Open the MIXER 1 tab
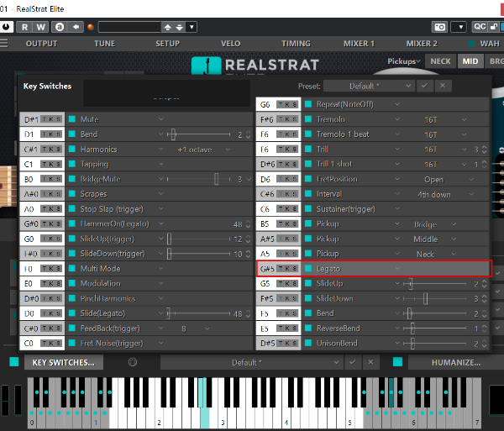Screen dimensions: 504x431 tap(359, 44)
